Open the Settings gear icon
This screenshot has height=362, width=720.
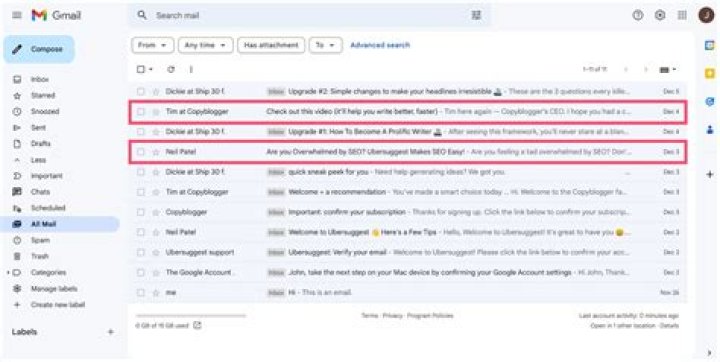(x=660, y=15)
